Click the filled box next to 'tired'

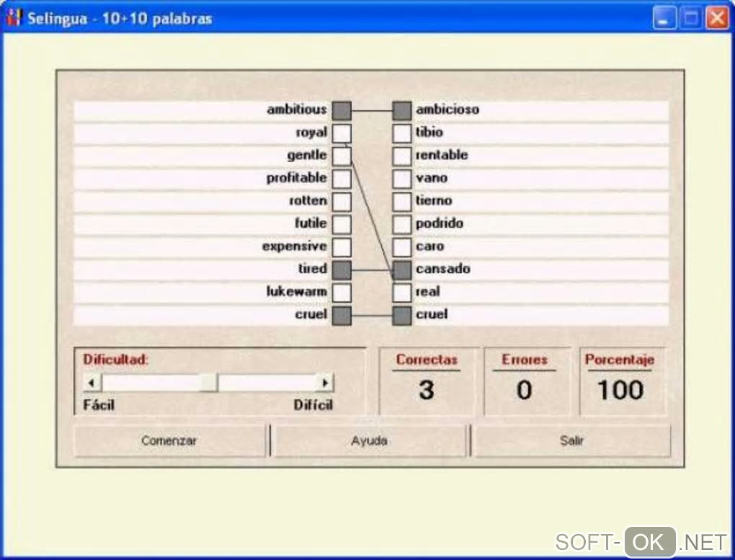click(x=342, y=270)
